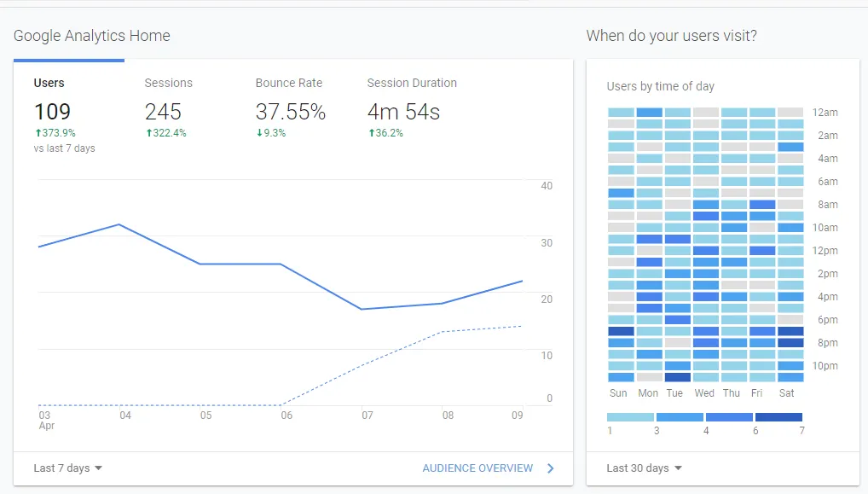Screen dimensions: 868x494
Task: Click the solid line peak at 04 Apr
Action: (x=119, y=224)
